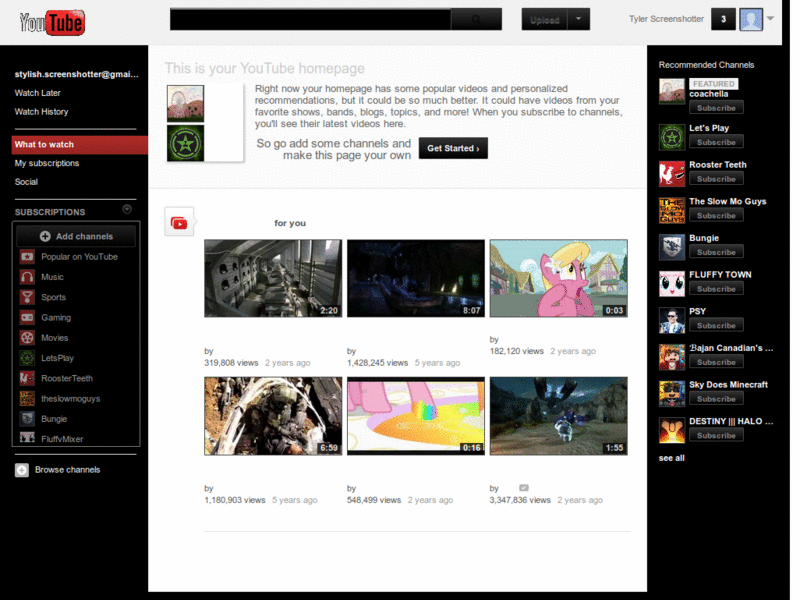
Task: Expand the Upload dropdown arrow
Action: coord(579,19)
